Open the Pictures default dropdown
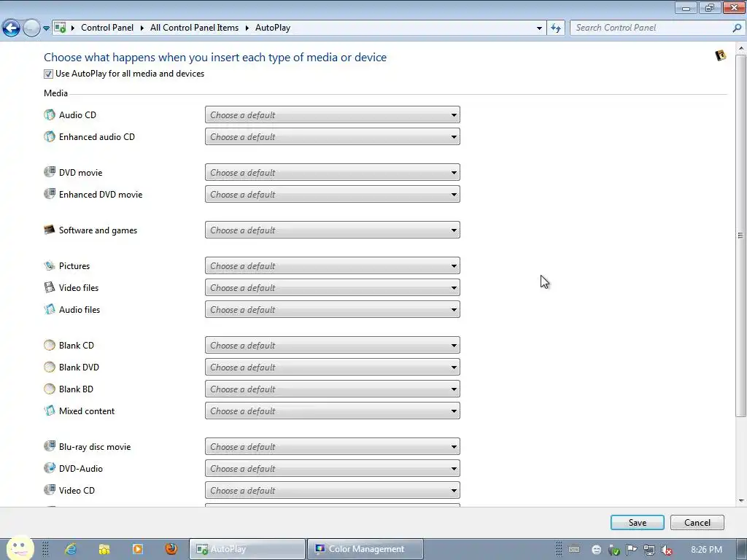The image size is (747, 560). 333,265
